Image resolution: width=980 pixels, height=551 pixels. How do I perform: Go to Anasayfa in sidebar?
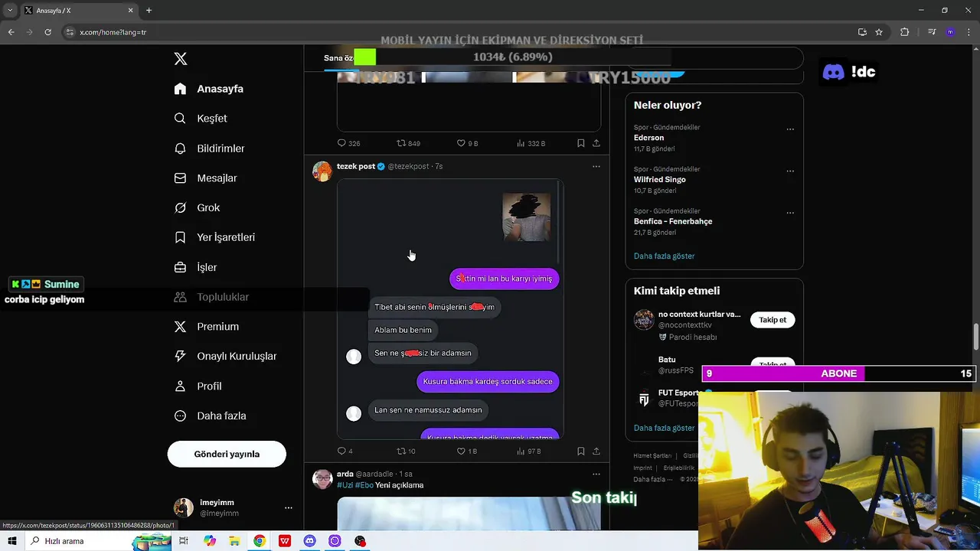209,89
